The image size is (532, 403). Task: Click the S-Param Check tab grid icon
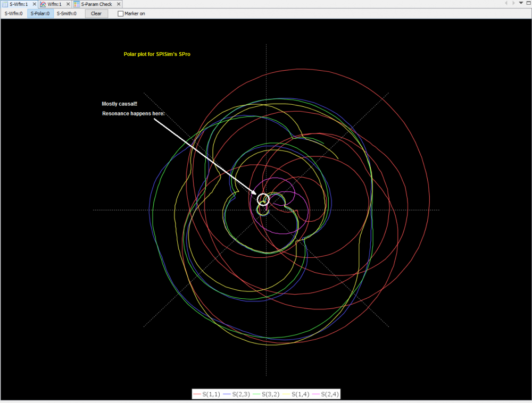[77, 4]
